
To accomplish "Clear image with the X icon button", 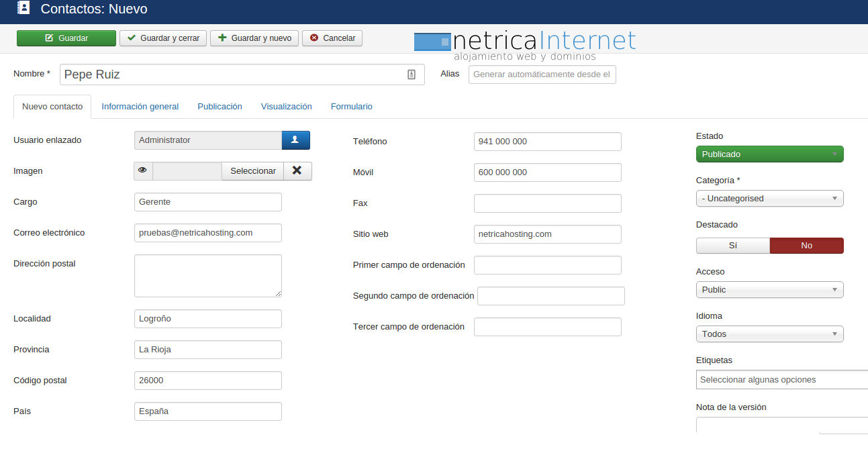I will coord(297,171).
